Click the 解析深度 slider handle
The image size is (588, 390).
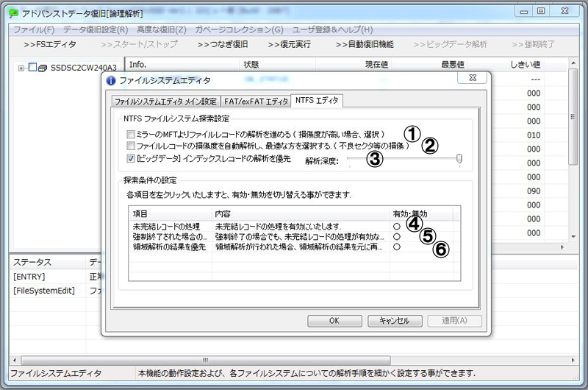pyautogui.click(x=459, y=159)
